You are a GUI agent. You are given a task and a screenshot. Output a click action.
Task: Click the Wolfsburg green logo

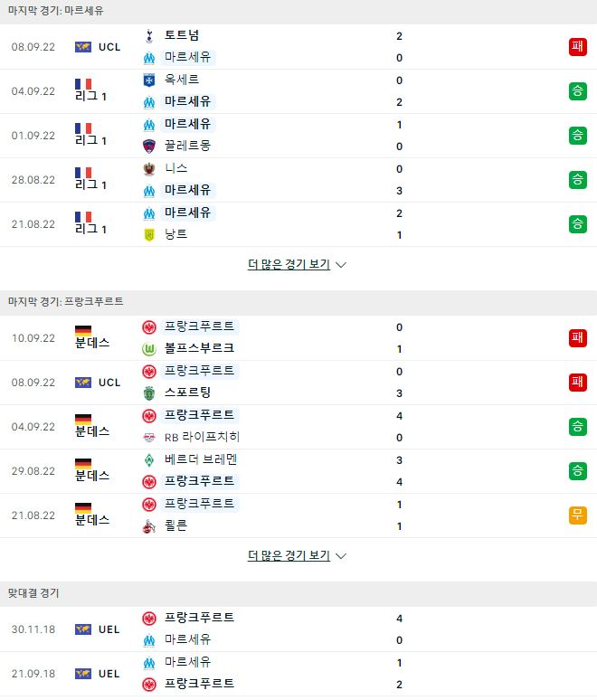pyautogui.click(x=149, y=349)
